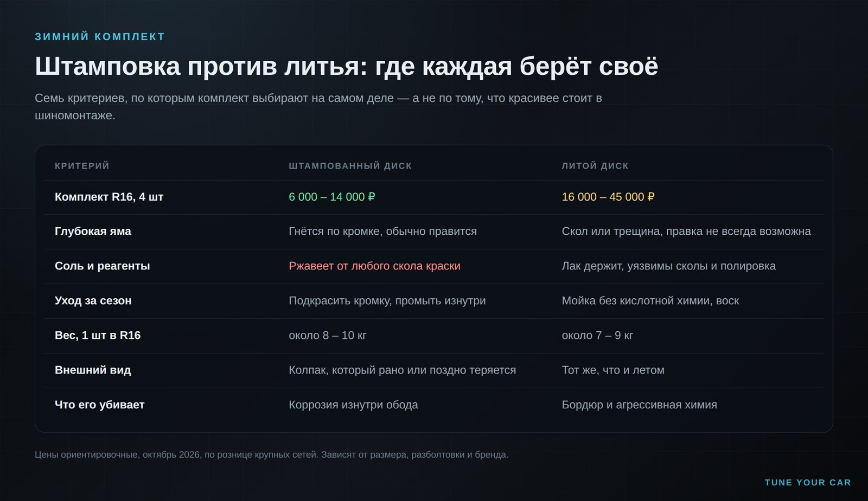Click 'Лак держит, уязвимы сколы и полировка'
This screenshot has width=868, height=501.
[x=668, y=266]
